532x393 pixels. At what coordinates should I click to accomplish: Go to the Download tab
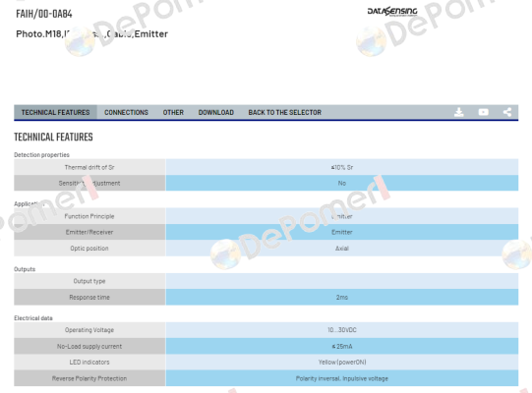coord(215,112)
